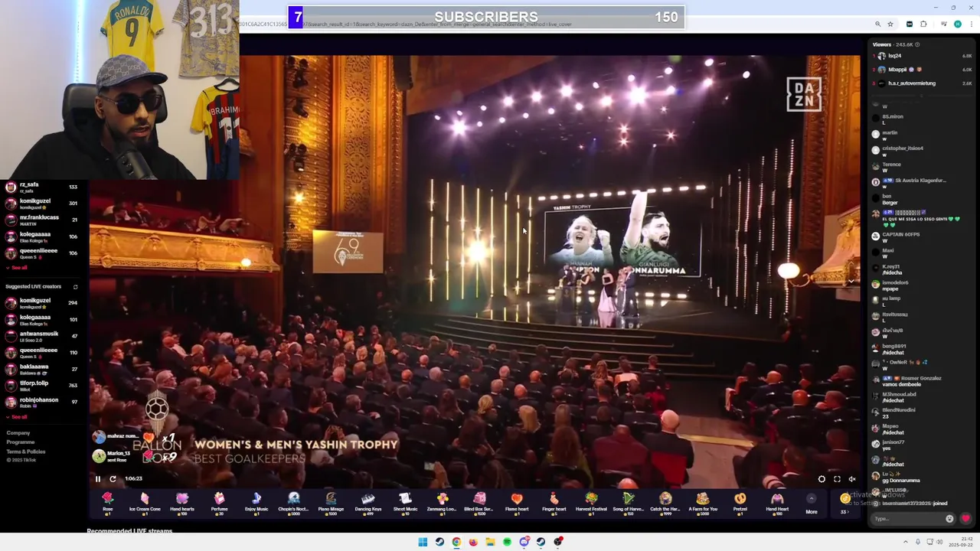Send the Blind Box Series gift
Image resolution: width=980 pixels, height=551 pixels.
tap(479, 502)
